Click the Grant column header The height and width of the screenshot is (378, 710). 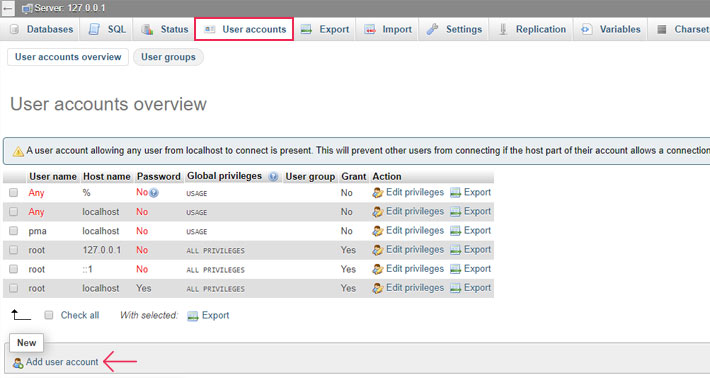point(354,177)
